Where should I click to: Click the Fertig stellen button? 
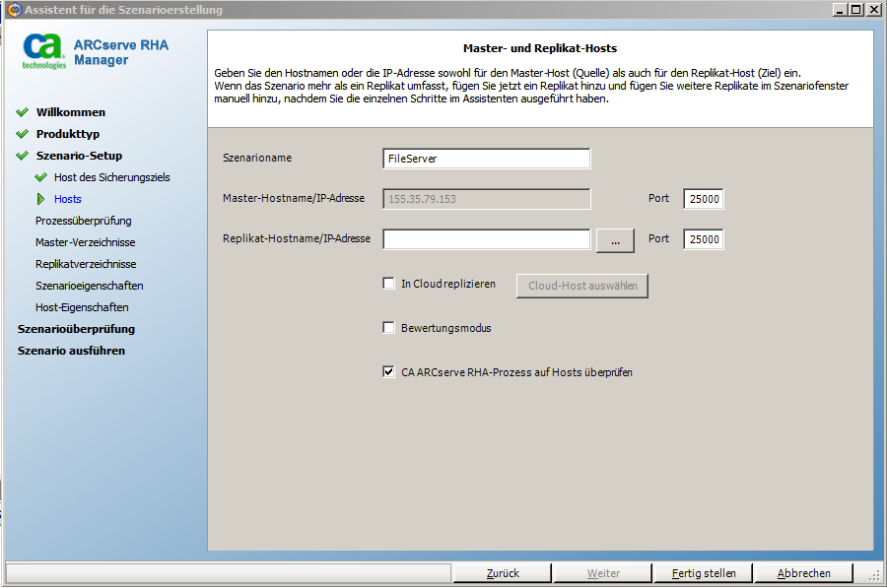pos(704,573)
